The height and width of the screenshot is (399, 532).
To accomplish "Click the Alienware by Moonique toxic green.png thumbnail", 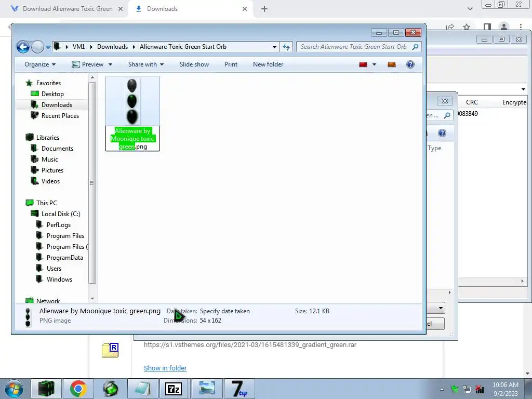I will click(132, 101).
